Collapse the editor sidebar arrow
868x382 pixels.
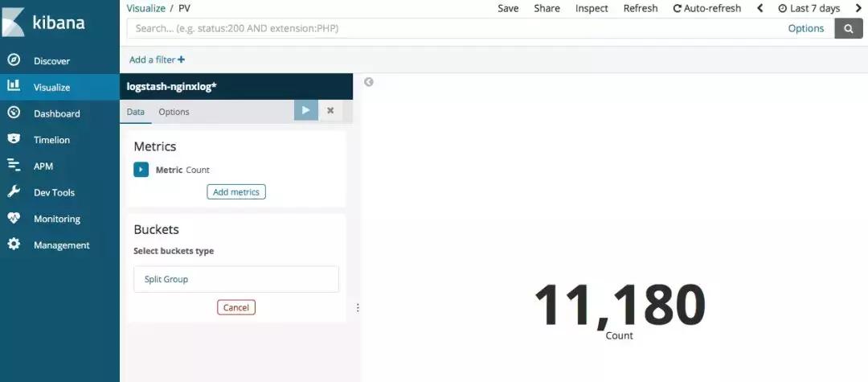(x=369, y=82)
